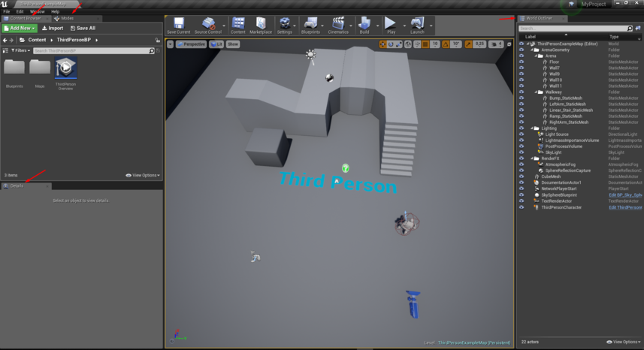Maximize or restore the viewport icon

(509, 44)
